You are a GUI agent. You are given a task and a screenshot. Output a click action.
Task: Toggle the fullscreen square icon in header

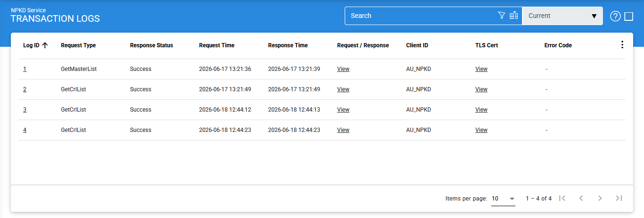(629, 16)
